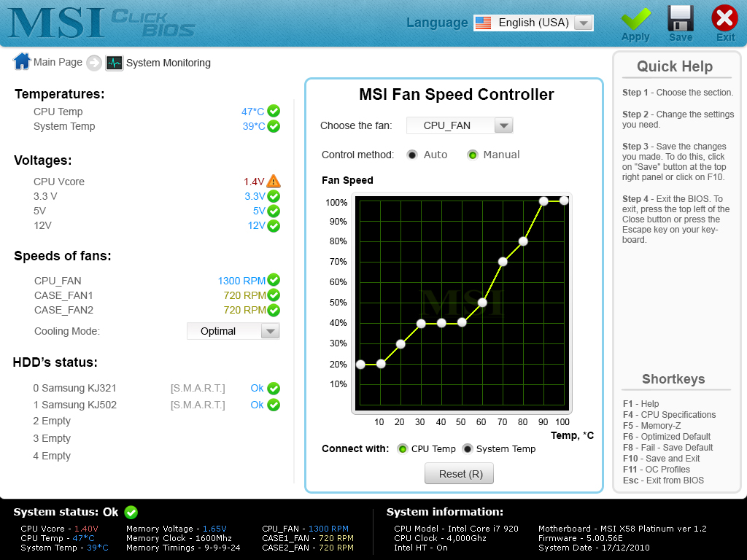The image size is (747, 560).
Task: Click the breadcrumb arrow circle icon
Action: pyautogui.click(x=94, y=63)
